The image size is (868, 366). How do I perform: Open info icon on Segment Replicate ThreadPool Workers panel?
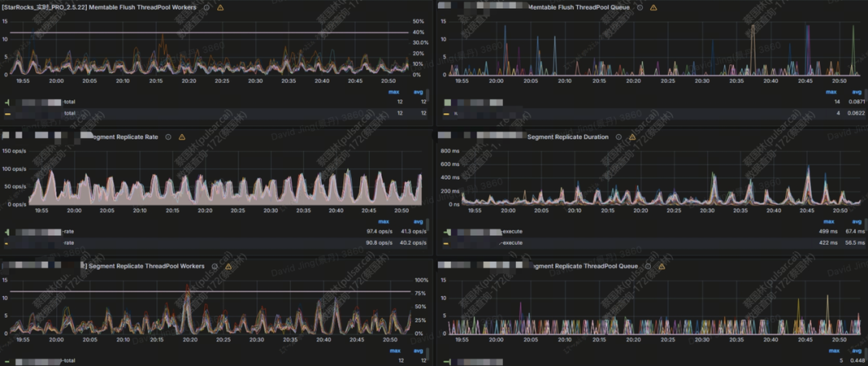(215, 266)
